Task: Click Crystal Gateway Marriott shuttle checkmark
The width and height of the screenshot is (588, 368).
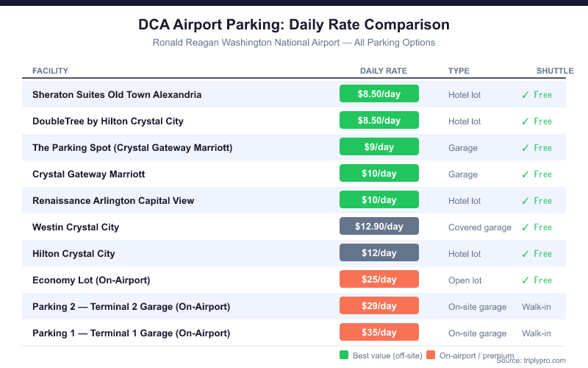Action: [525, 174]
